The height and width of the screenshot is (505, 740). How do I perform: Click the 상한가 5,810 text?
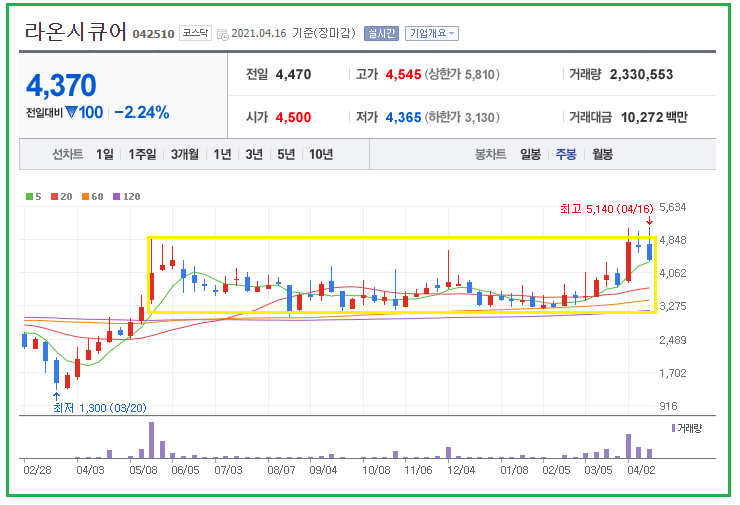462,74
